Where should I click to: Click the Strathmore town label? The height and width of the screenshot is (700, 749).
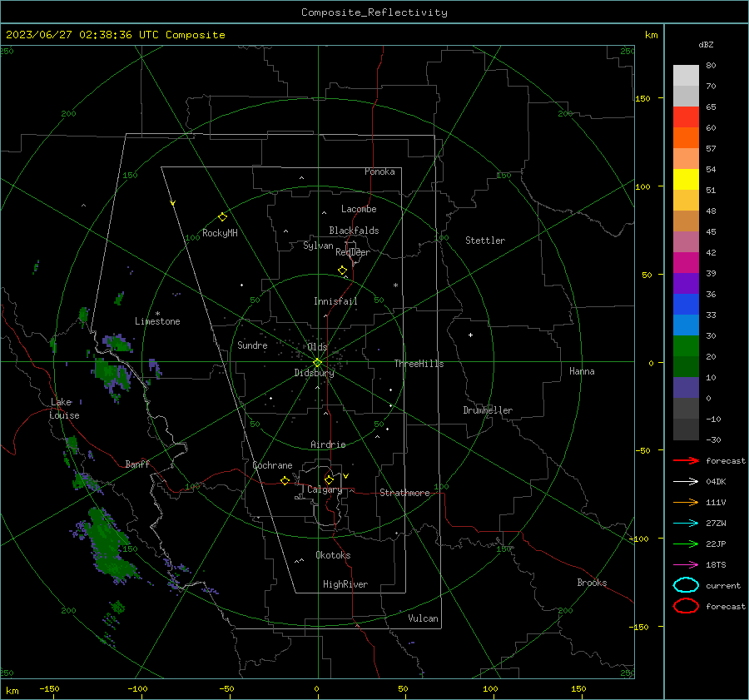pos(404,493)
